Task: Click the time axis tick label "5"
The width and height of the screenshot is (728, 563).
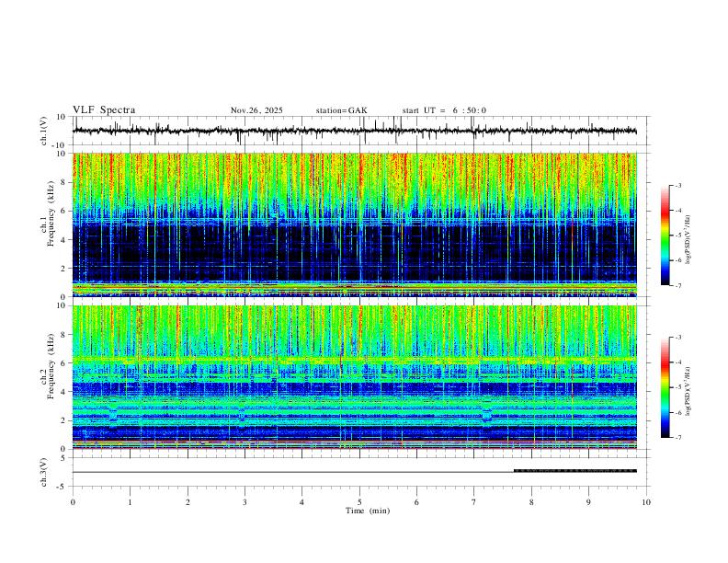Action: pos(359,502)
